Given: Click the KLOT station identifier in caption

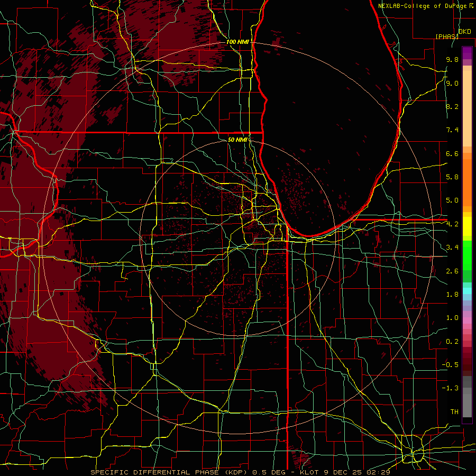Looking at the screenshot, I should (309, 472).
